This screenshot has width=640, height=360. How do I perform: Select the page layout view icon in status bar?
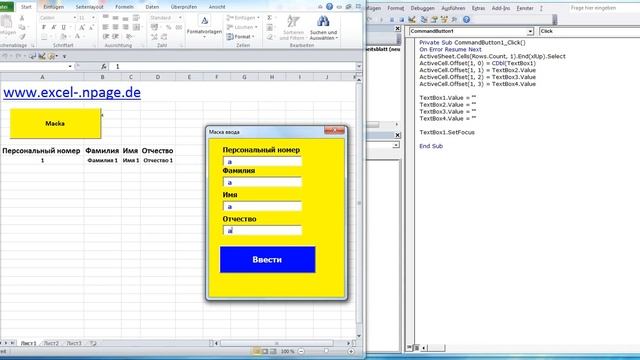(x=265, y=351)
